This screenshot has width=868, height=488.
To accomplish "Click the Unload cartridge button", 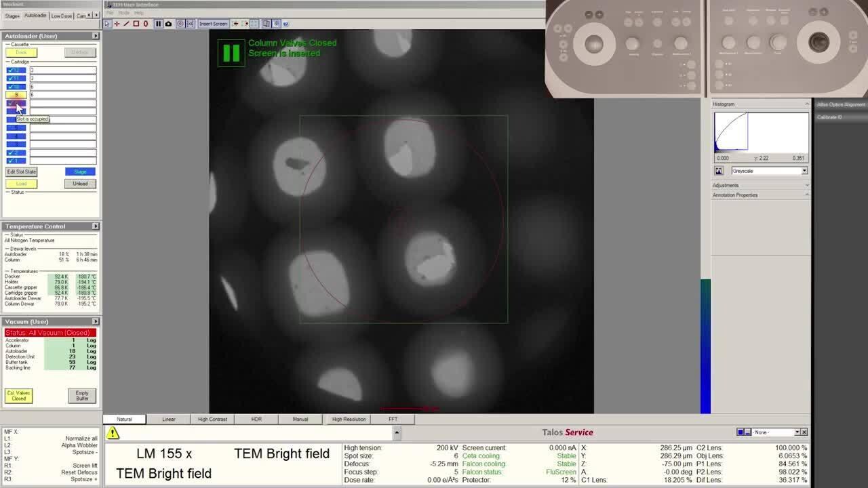I will point(80,184).
